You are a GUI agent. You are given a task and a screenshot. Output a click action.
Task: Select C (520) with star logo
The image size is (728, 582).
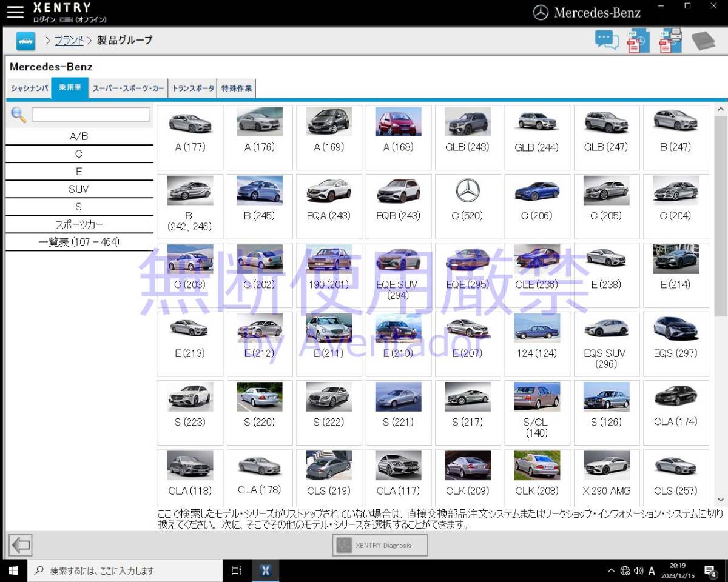pyautogui.click(x=468, y=206)
